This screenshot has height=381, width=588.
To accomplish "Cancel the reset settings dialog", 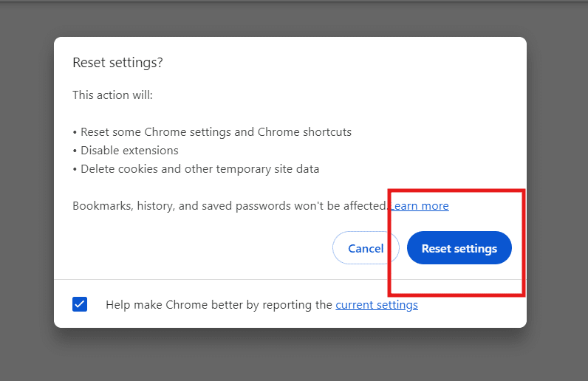I will tap(366, 248).
